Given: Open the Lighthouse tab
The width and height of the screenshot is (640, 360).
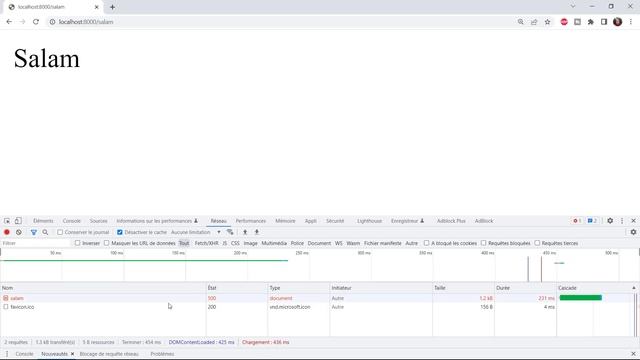Looking at the screenshot, I should point(369,221).
